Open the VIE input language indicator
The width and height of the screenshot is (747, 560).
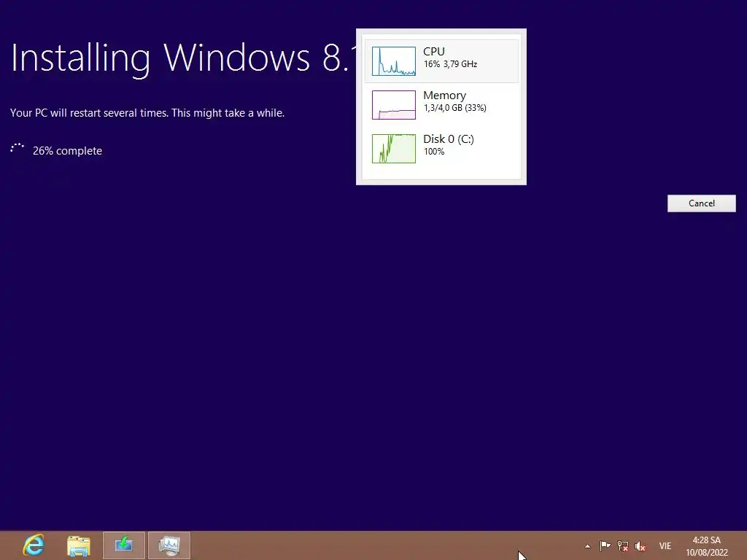point(665,545)
